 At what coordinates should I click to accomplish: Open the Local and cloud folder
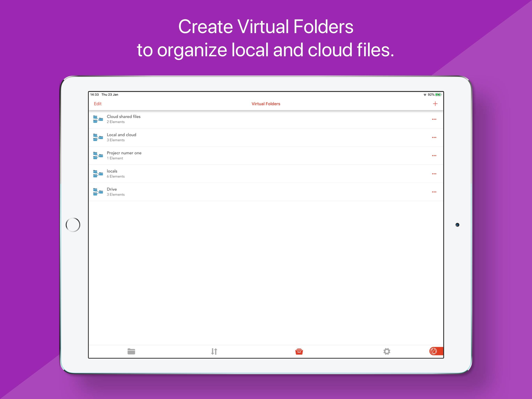tap(122, 135)
